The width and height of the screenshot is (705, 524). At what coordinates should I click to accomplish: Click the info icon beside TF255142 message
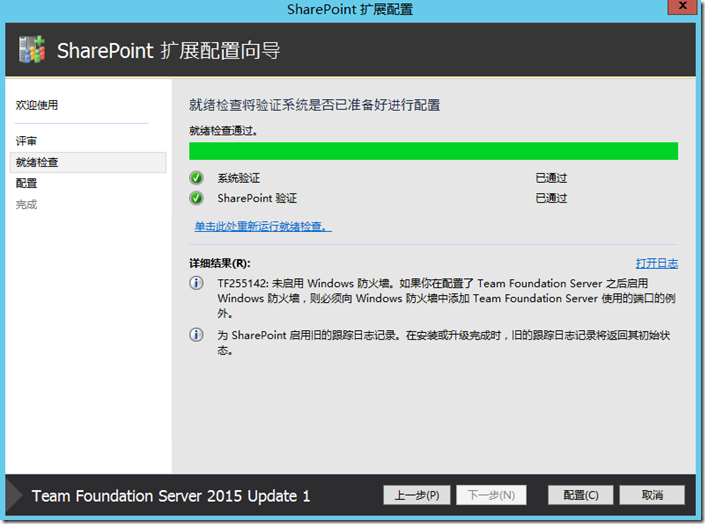(196, 283)
